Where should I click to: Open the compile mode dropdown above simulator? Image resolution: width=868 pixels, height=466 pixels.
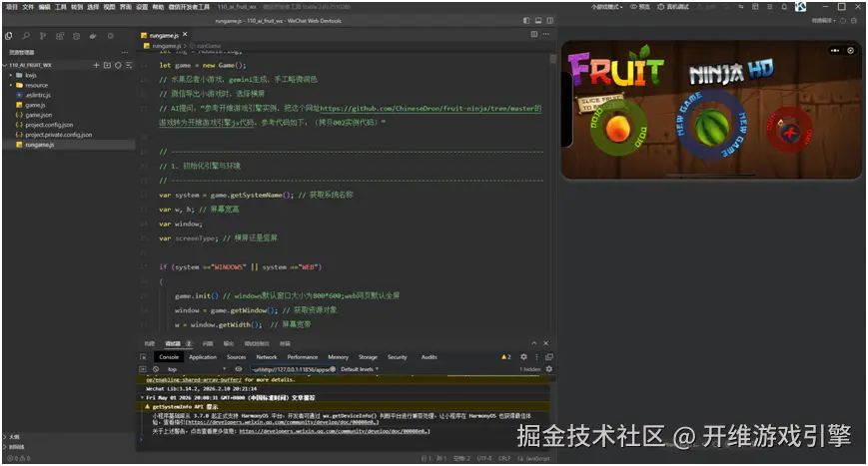click(x=823, y=20)
